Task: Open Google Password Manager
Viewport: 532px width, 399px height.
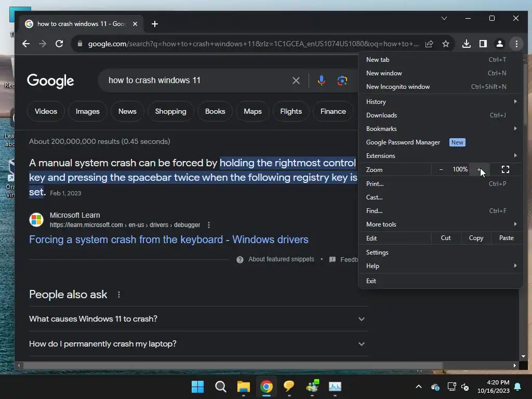Action: 441,142
